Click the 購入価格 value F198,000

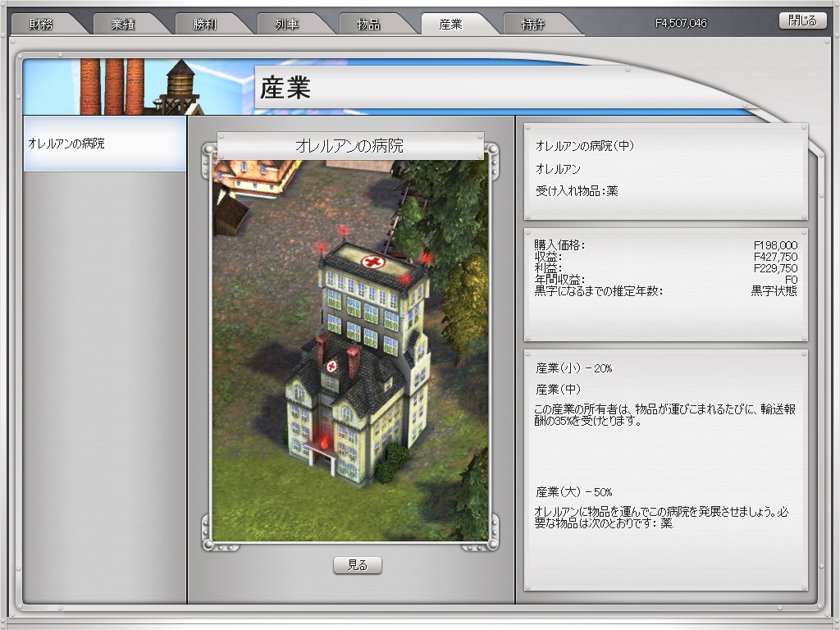[x=774, y=245]
